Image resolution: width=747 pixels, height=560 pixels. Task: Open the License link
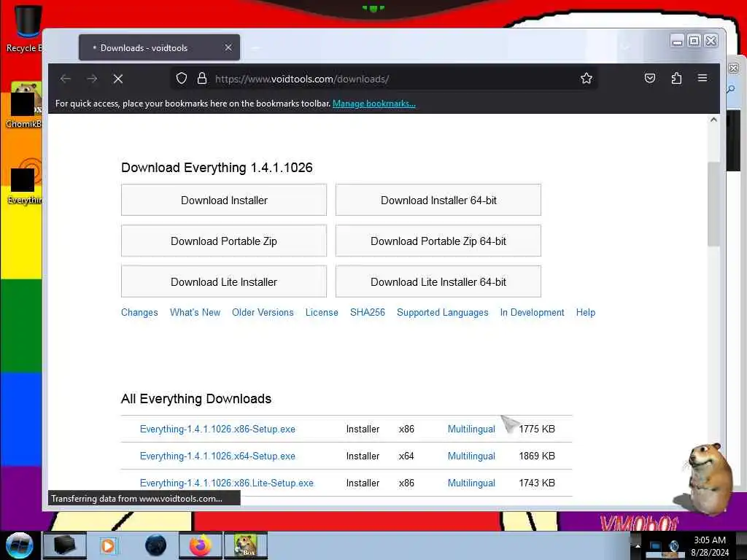[x=322, y=312]
